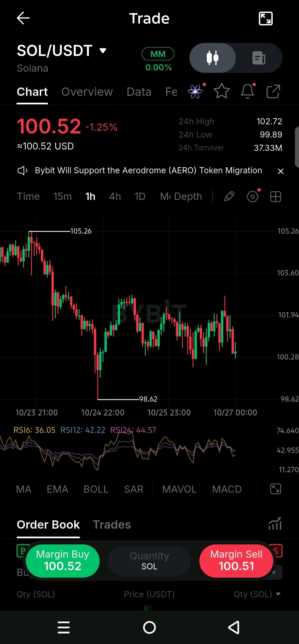Screen dimensions: 299x644
Task: Switch to the Overview tab
Action: coord(87,92)
